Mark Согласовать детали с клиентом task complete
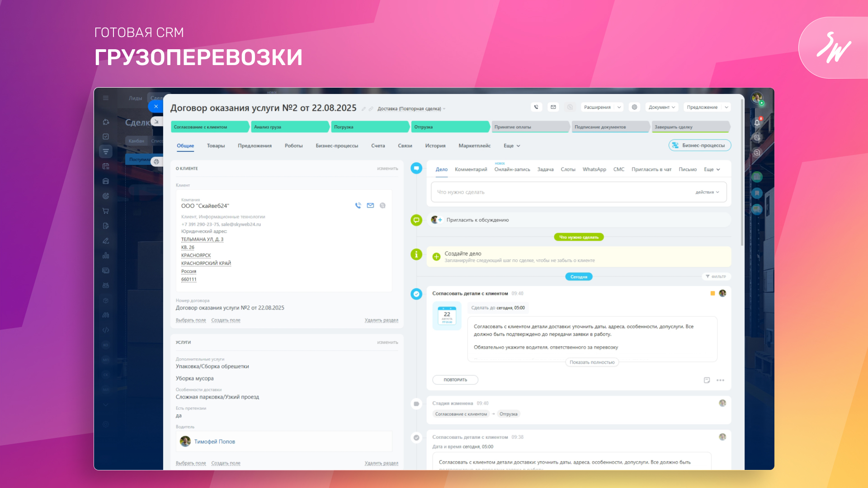 tap(416, 294)
